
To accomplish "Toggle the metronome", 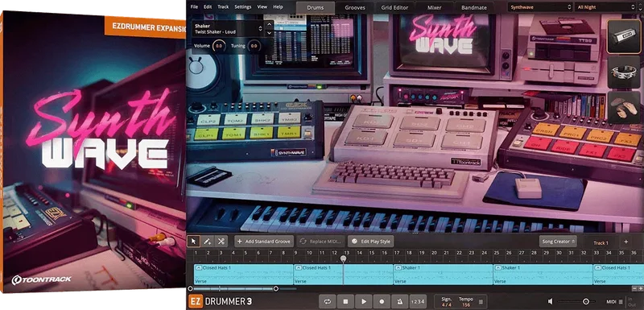I will tap(399, 301).
